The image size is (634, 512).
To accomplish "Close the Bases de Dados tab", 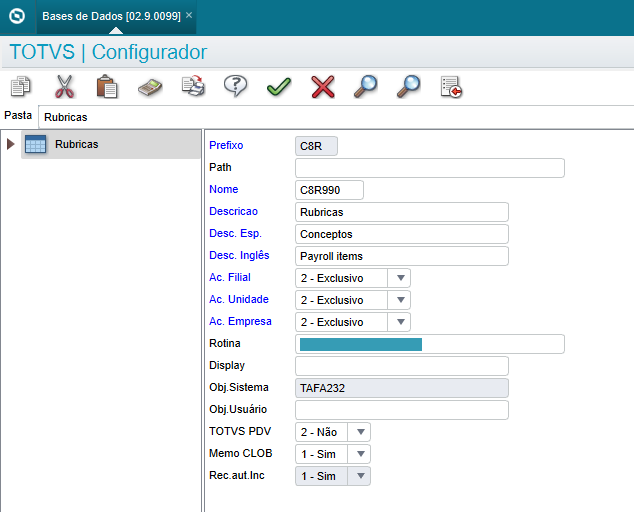I will pos(189,15).
